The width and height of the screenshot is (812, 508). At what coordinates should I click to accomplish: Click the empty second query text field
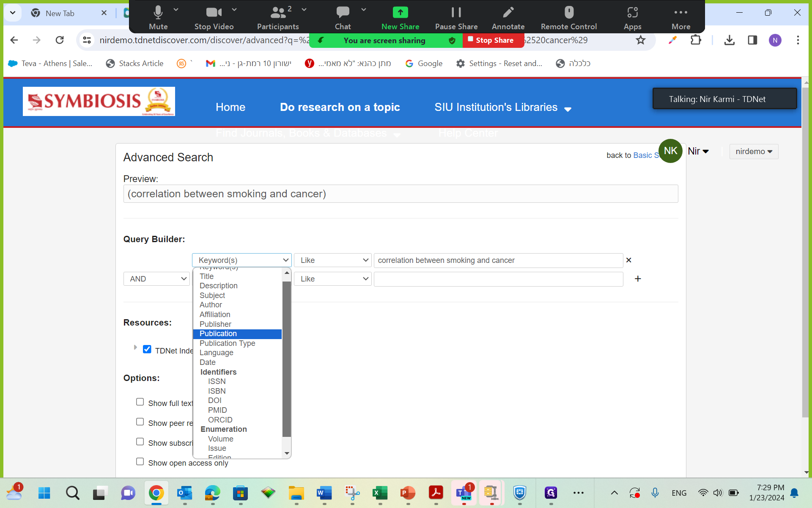(498, 279)
